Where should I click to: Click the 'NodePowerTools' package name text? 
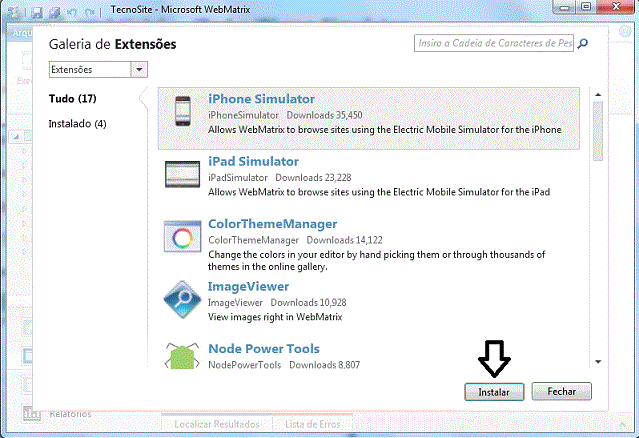pos(245,365)
